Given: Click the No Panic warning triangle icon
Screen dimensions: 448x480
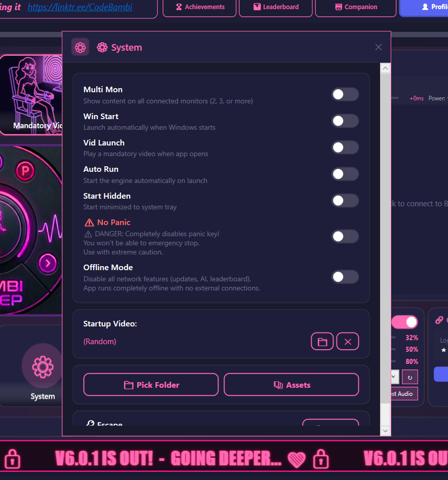Looking at the screenshot, I should [x=89, y=223].
